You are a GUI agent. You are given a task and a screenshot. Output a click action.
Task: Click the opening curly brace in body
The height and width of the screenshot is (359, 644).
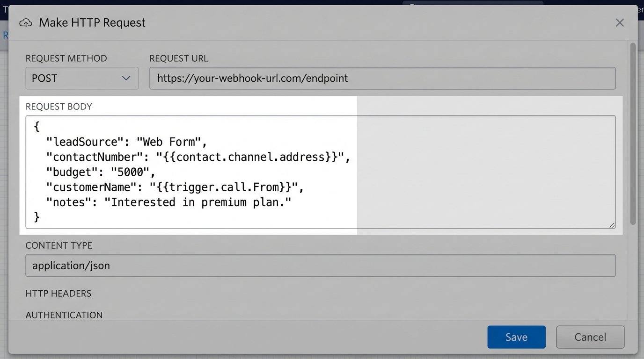tap(37, 126)
